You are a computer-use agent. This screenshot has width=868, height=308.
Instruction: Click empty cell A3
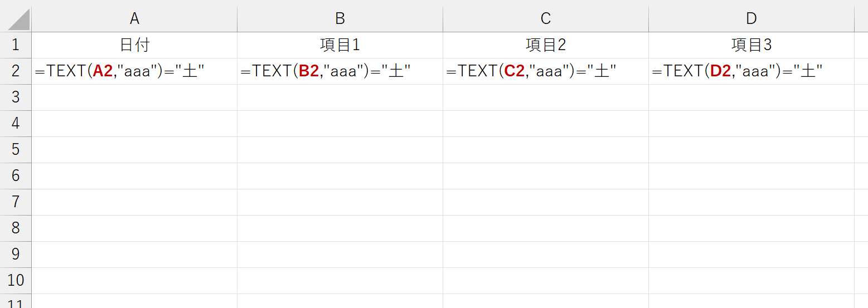click(x=134, y=97)
